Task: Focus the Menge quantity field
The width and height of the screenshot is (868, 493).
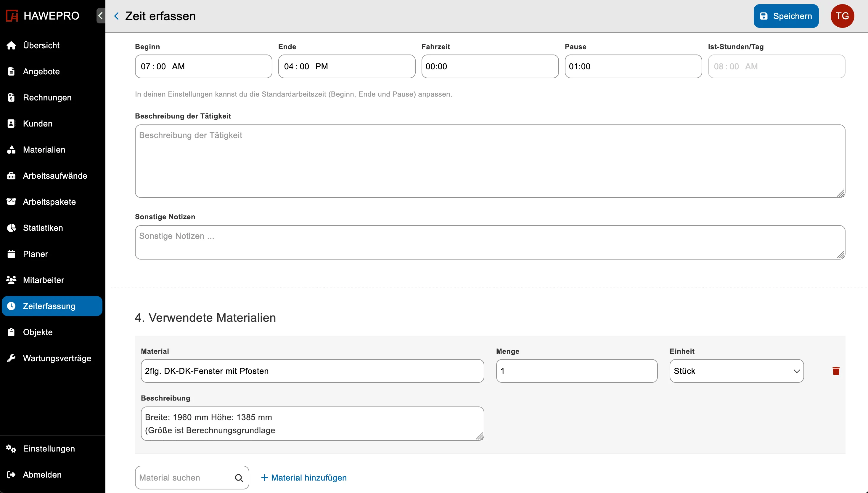Action: click(576, 371)
